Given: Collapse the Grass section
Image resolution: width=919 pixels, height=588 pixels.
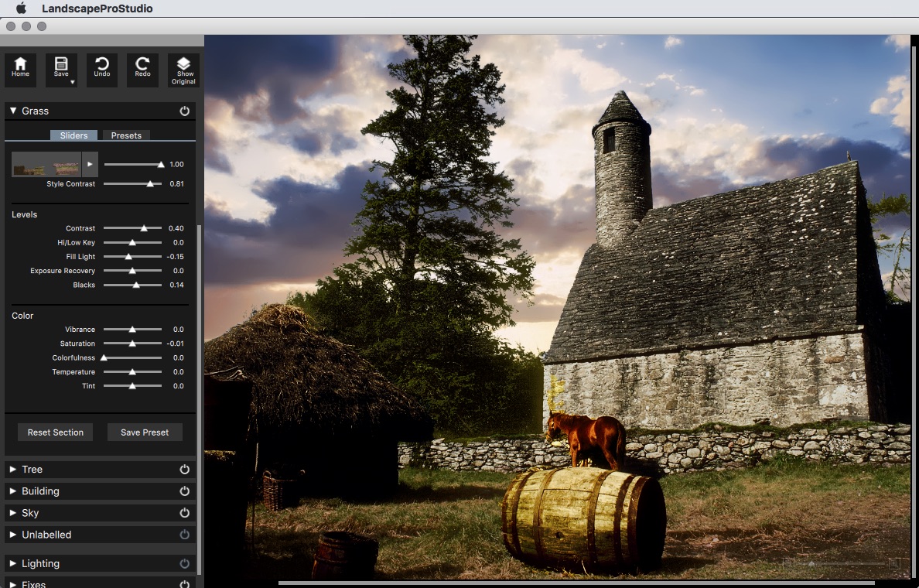Looking at the screenshot, I should pos(13,111).
